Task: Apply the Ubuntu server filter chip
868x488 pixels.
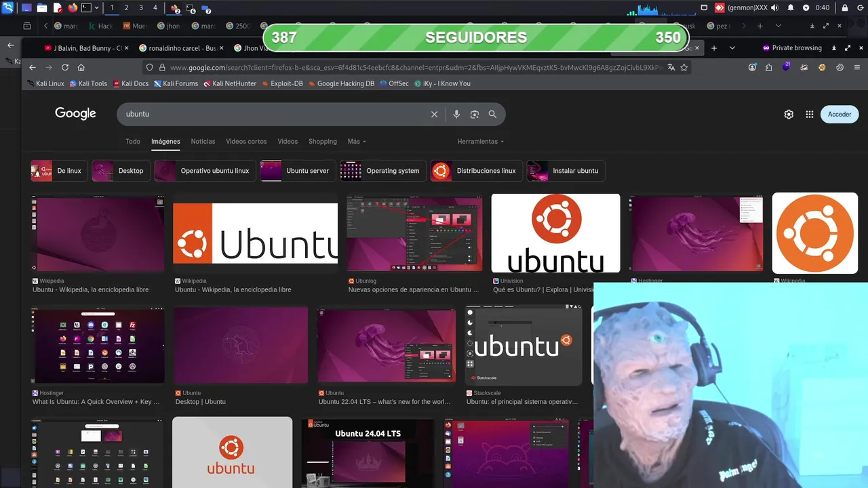Action: click(298, 171)
